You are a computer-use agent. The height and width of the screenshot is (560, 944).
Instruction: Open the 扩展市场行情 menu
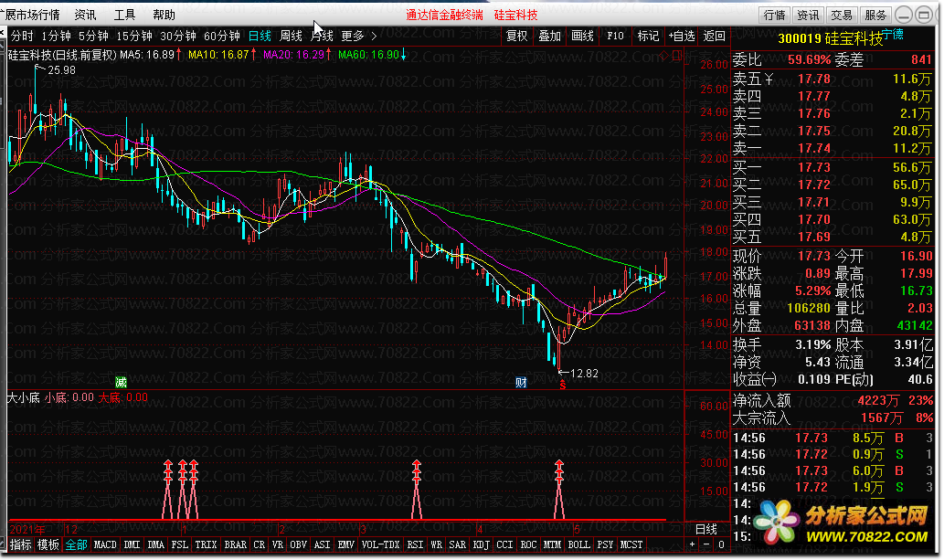click(x=30, y=15)
